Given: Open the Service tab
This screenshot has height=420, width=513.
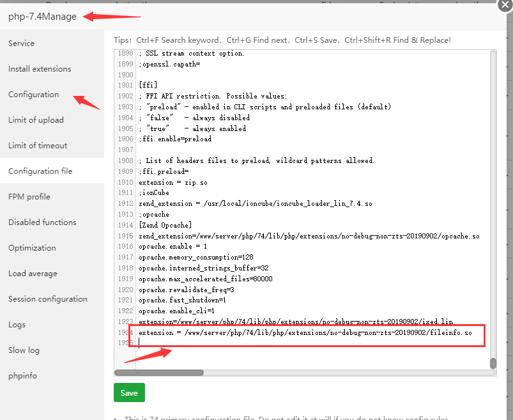Looking at the screenshot, I should pos(21,43).
